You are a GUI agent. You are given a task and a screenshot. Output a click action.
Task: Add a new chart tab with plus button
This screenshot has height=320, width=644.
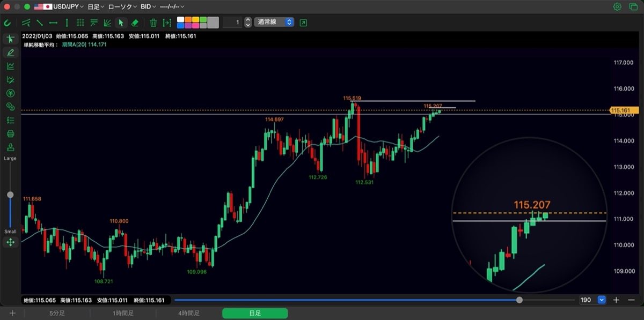[x=12, y=313]
